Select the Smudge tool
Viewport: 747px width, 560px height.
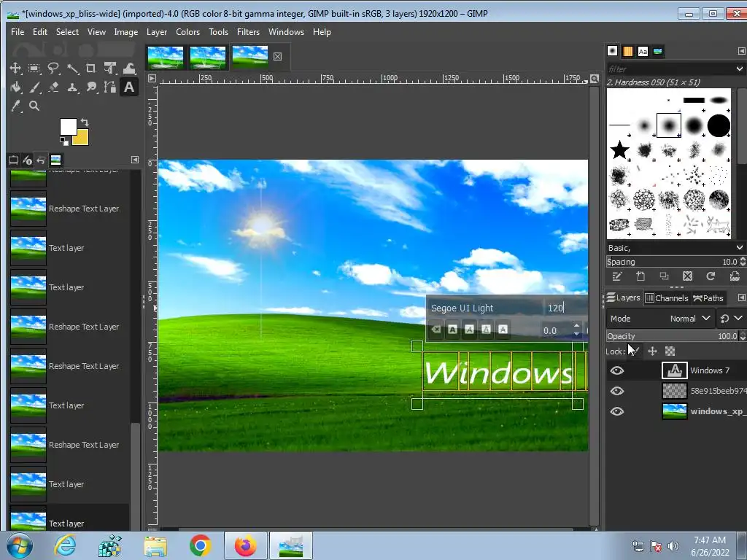point(91,87)
